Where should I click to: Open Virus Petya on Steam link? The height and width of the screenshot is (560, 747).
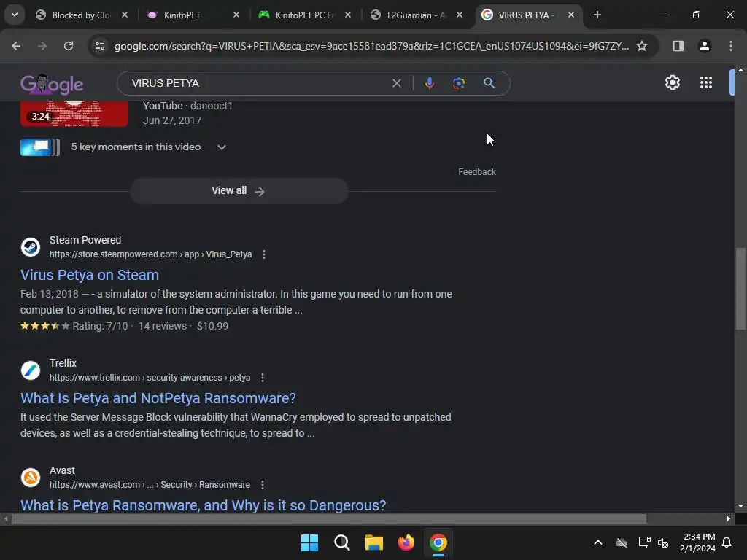coord(90,275)
